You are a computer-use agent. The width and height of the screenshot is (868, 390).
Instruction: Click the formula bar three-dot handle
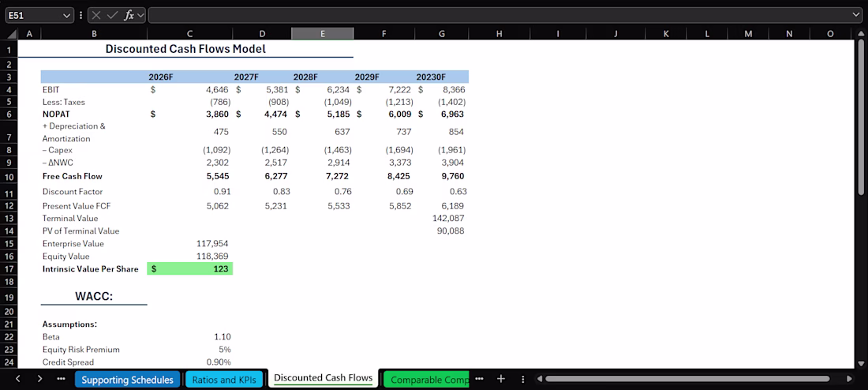coord(80,16)
